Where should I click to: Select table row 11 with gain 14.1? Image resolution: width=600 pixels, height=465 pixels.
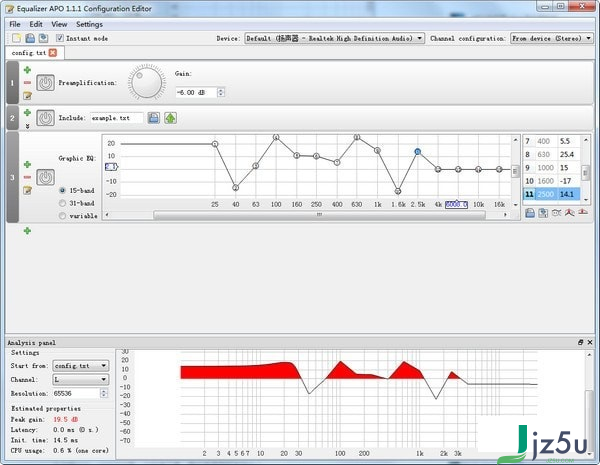tap(551, 194)
